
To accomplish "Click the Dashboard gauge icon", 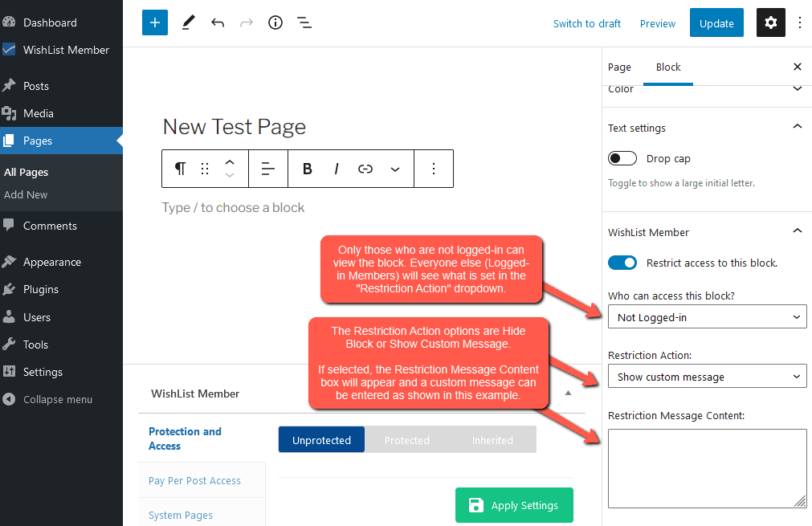I will [x=9, y=22].
